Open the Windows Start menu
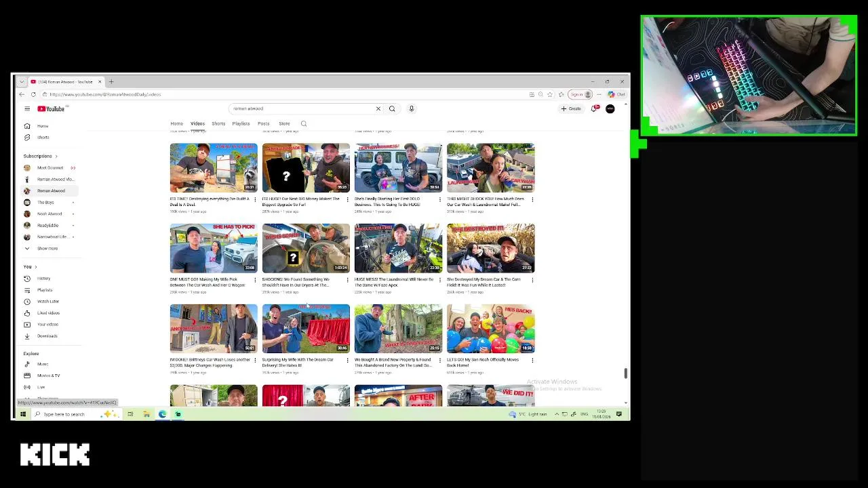Screen dimensions: 868x488 click(23, 414)
